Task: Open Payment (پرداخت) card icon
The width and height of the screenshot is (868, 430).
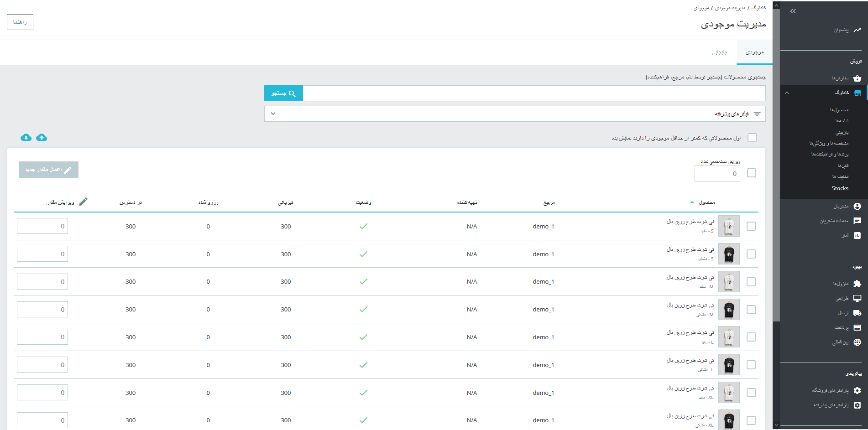Action: pyautogui.click(x=857, y=327)
